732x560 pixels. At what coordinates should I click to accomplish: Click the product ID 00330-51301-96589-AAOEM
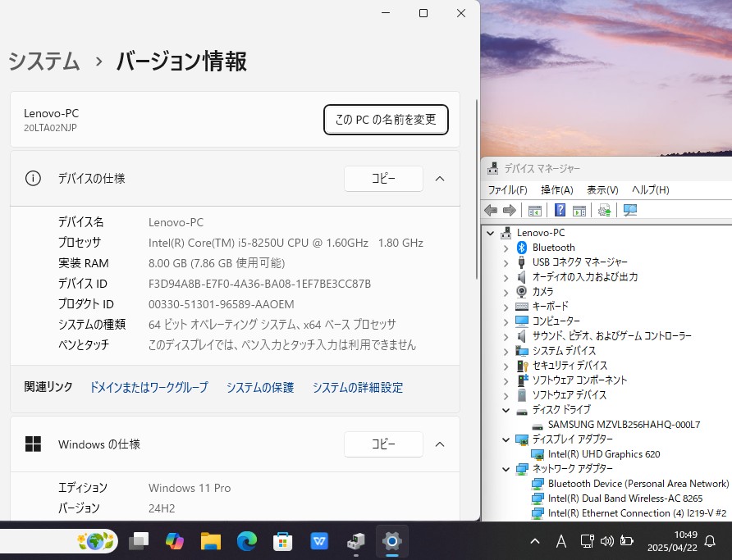tap(222, 304)
